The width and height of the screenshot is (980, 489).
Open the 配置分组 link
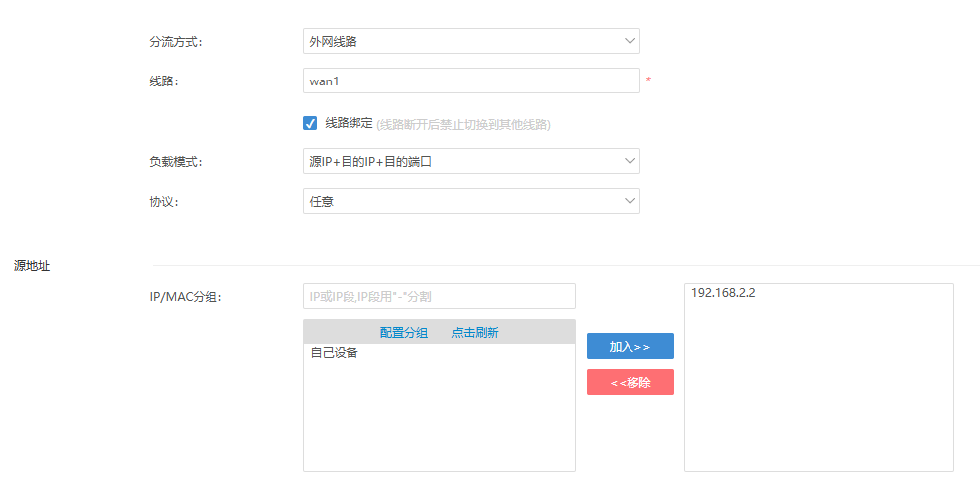(x=404, y=333)
